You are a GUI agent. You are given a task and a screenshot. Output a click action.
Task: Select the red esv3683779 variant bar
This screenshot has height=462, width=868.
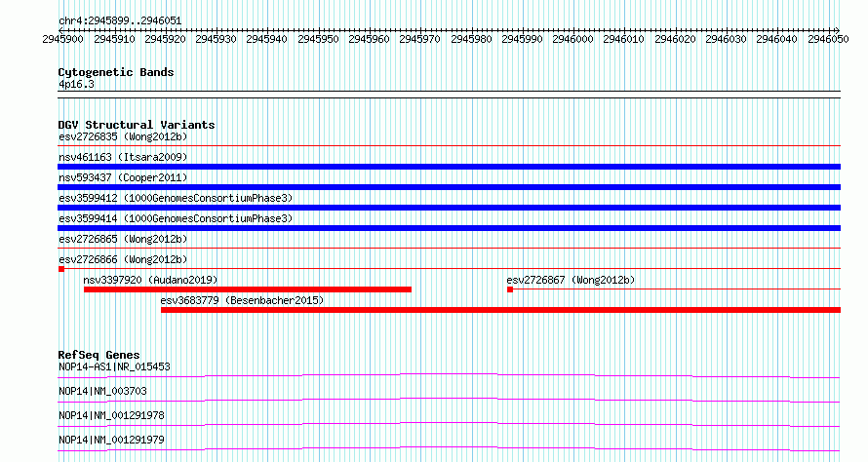500,310
